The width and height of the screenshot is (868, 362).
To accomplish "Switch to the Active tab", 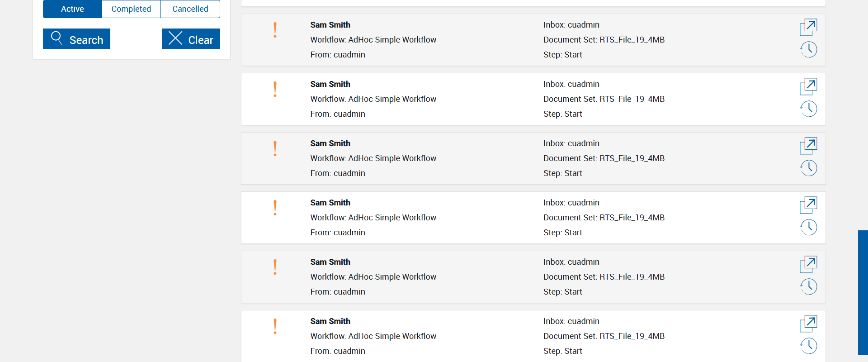I will pyautogui.click(x=72, y=9).
